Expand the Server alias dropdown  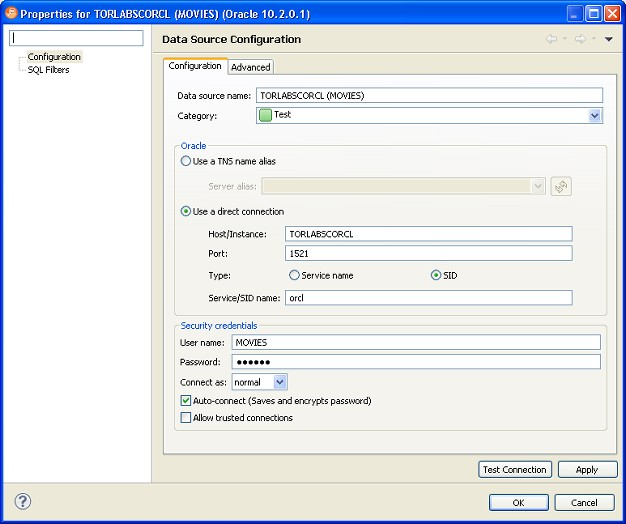pos(538,186)
